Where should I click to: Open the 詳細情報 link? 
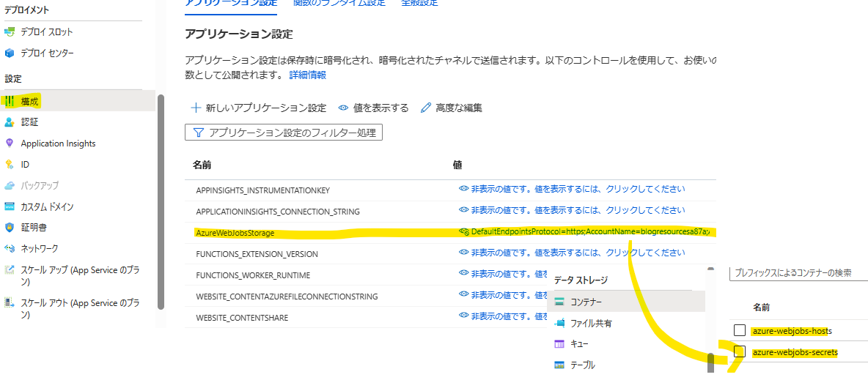click(x=307, y=75)
